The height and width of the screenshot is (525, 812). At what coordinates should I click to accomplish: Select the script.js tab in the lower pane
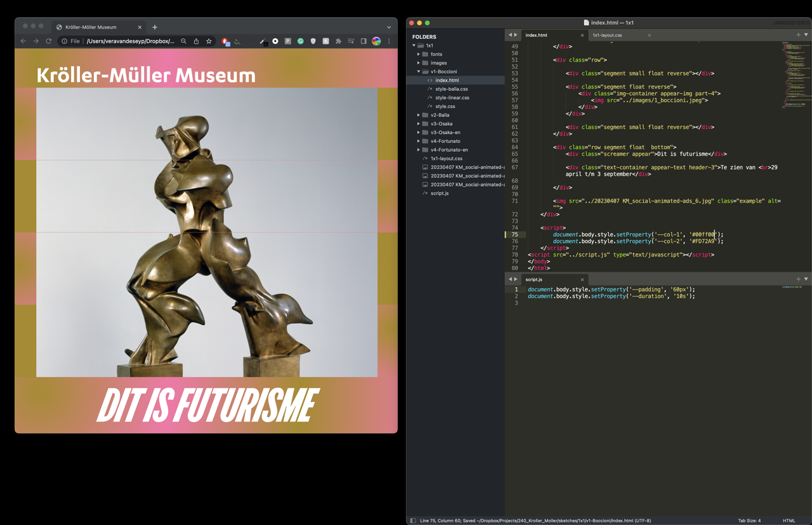point(534,279)
